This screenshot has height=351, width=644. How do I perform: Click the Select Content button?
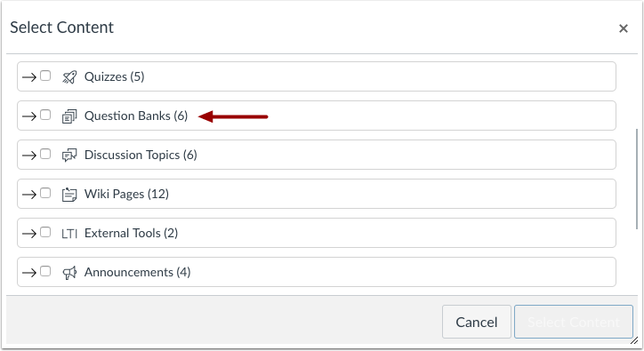[x=574, y=322]
